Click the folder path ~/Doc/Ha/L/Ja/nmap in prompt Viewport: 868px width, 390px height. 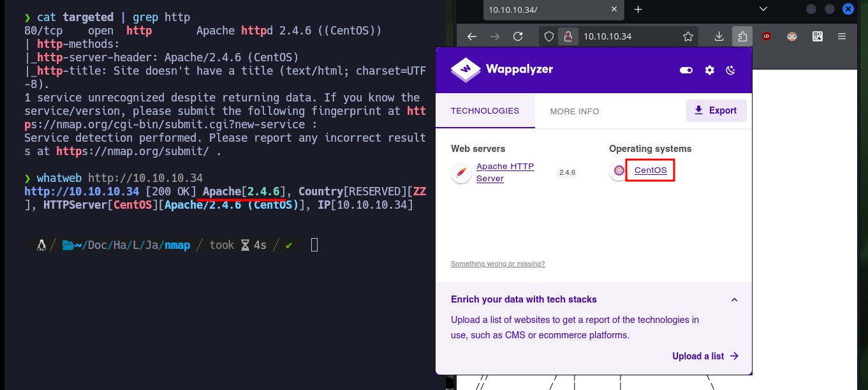pos(126,245)
